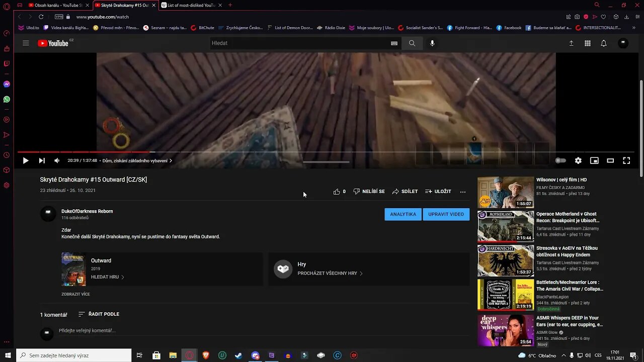Open 'Operace Motherland v Ghost Recon' video
This screenshot has width=644, height=362.
pos(568,217)
